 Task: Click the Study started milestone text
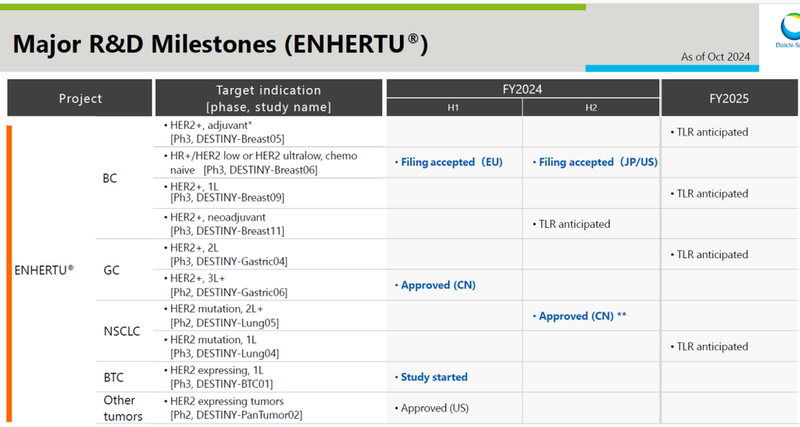point(432,377)
